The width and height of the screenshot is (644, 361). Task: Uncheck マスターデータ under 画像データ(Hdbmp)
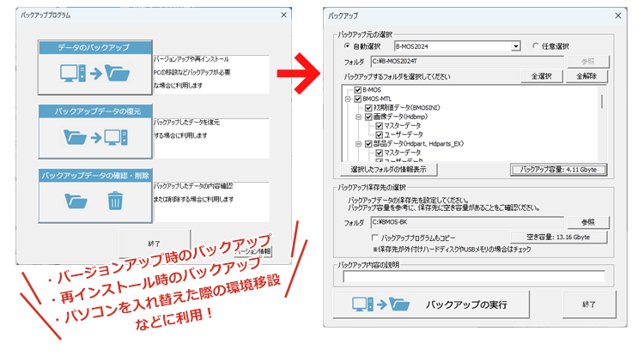tap(379, 126)
